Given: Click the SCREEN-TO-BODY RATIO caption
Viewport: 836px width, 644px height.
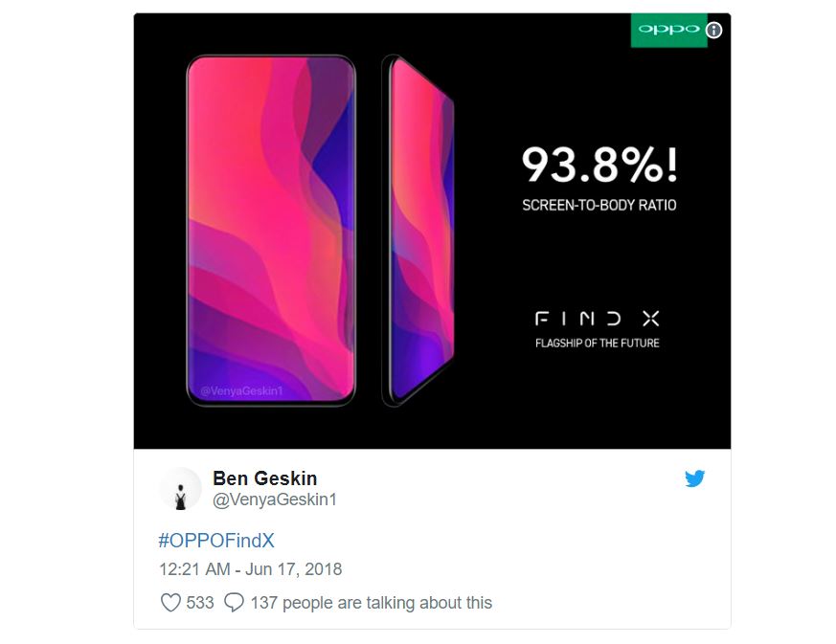Looking at the screenshot, I should click(599, 205).
